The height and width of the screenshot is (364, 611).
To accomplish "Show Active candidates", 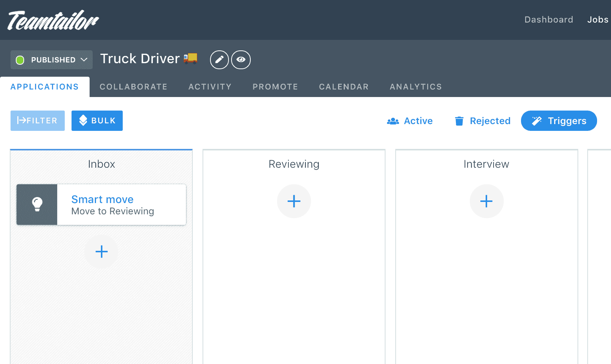I will [x=410, y=121].
